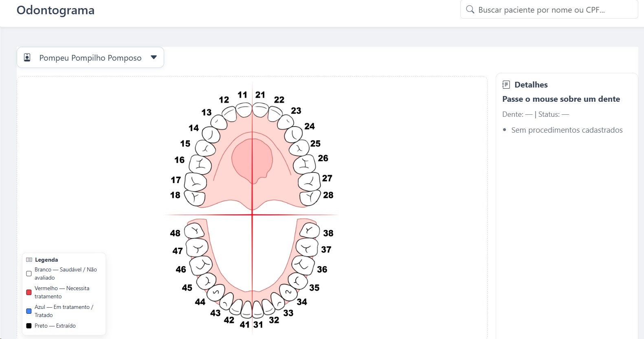Click tooth 48 in lower arch
This screenshot has height=339, width=644.
(x=194, y=231)
